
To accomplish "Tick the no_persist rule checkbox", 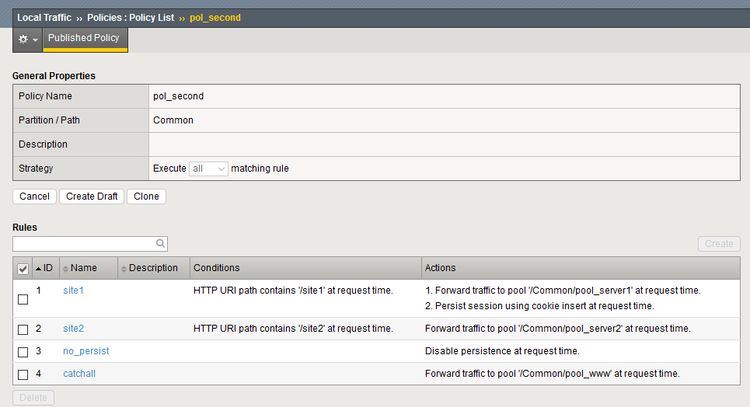I will point(23,352).
